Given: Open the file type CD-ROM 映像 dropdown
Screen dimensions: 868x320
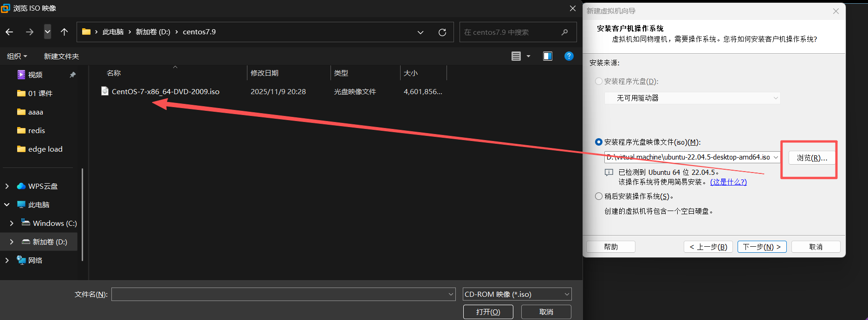Looking at the screenshot, I should (517, 294).
